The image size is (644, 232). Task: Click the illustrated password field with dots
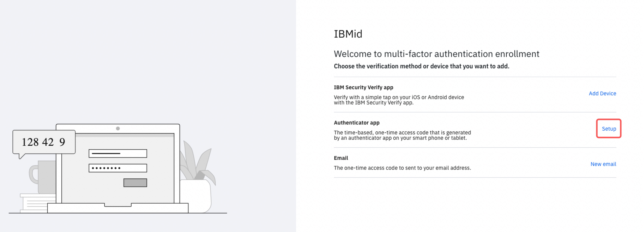pos(118,168)
